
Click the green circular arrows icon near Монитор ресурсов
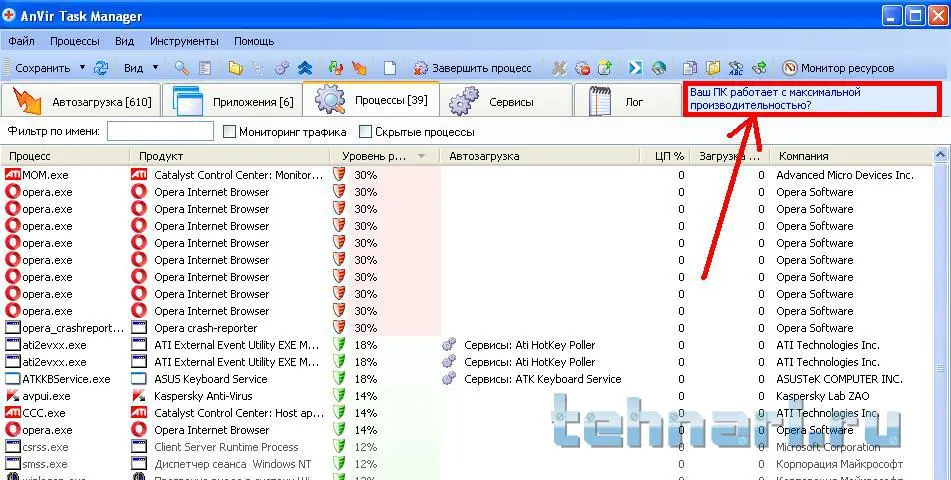(759, 68)
